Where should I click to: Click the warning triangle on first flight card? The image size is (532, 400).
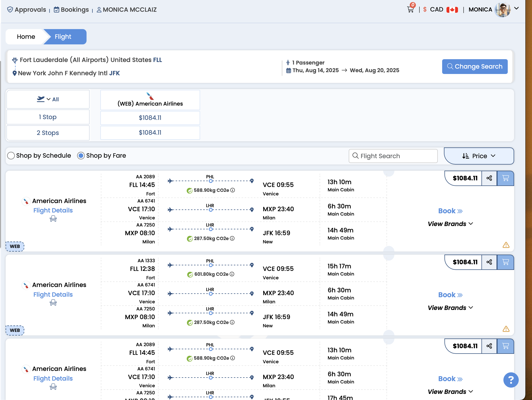[506, 245]
